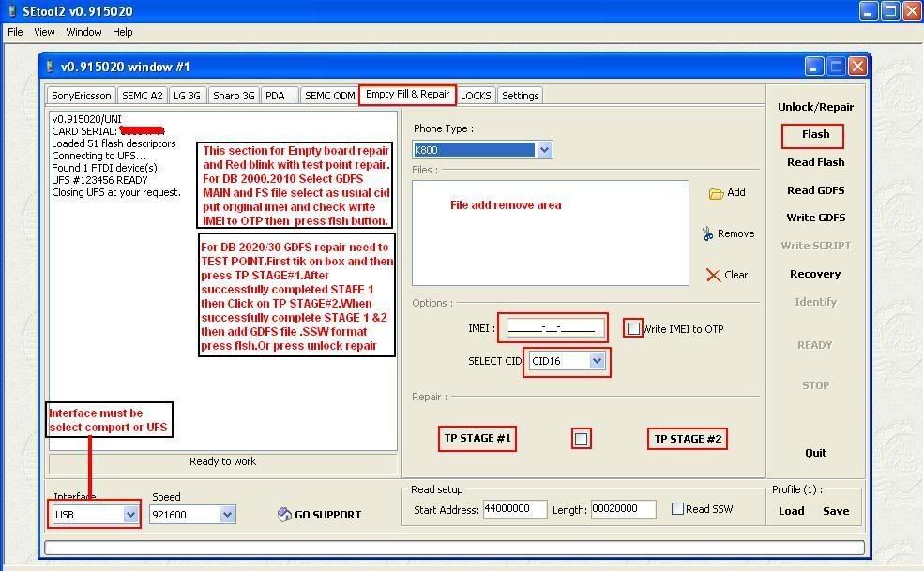The width and height of the screenshot is (924, 571).
Task: Switch to the SEMC A2 tab
Action: point(142,96)
